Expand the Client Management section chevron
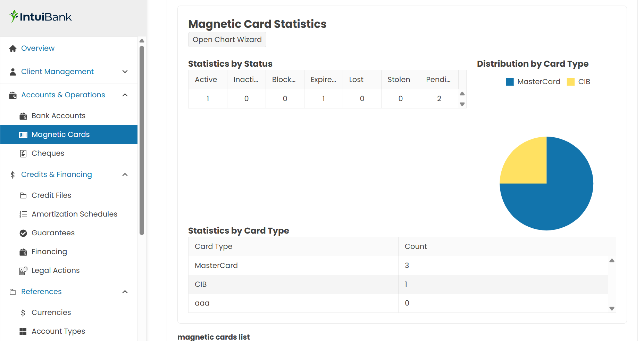This screenshot has height=341, width=644. coord(125,72)
